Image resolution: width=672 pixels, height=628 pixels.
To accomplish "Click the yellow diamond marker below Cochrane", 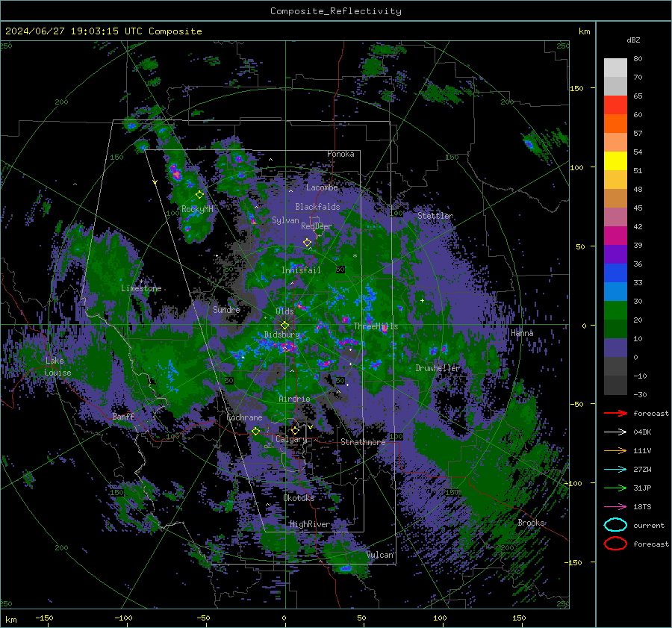I will 255,431.
